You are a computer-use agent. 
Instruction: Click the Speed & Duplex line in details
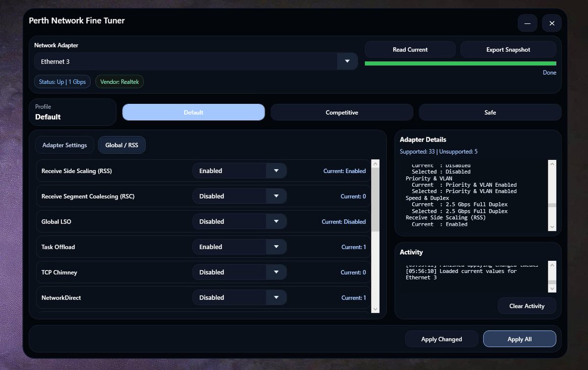[x=427, y=198]
